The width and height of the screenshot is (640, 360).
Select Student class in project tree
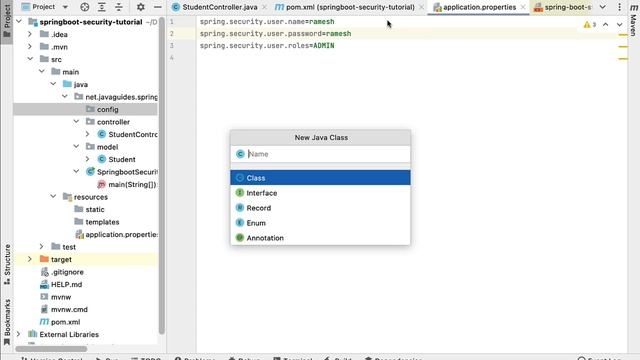point(122,159)
